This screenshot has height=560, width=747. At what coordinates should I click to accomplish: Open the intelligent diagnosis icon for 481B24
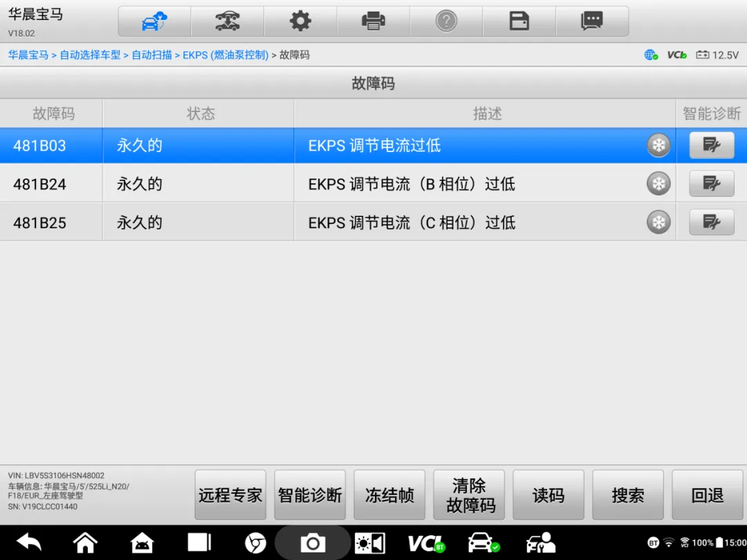pyautogui.click(x=712, y=184)
